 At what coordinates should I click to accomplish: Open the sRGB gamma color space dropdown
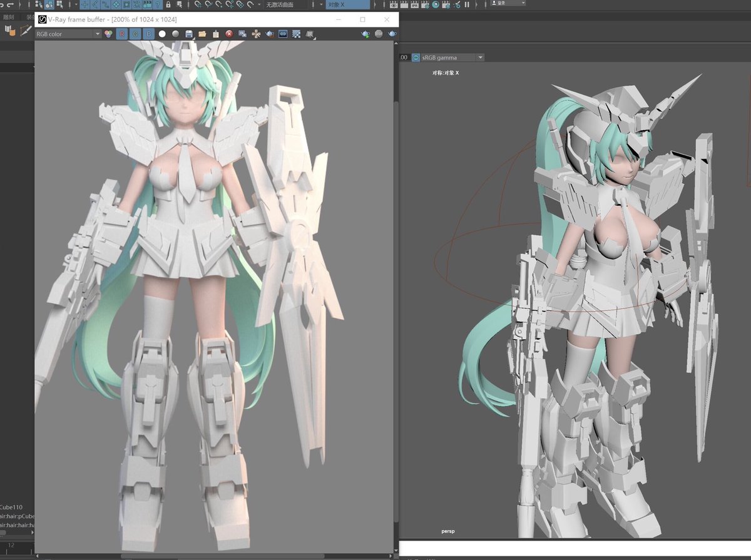(x=452, y=58)
